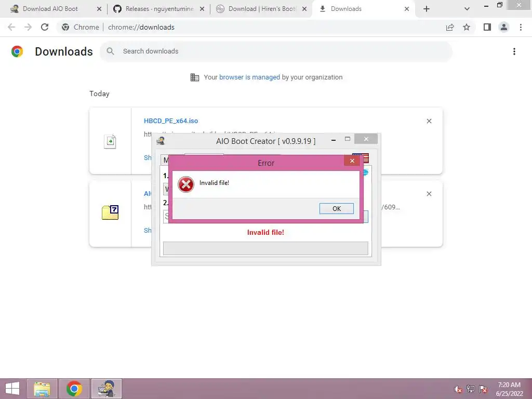Switch to the Releases nguyentumine GitHub tab

tap(159, 9)
